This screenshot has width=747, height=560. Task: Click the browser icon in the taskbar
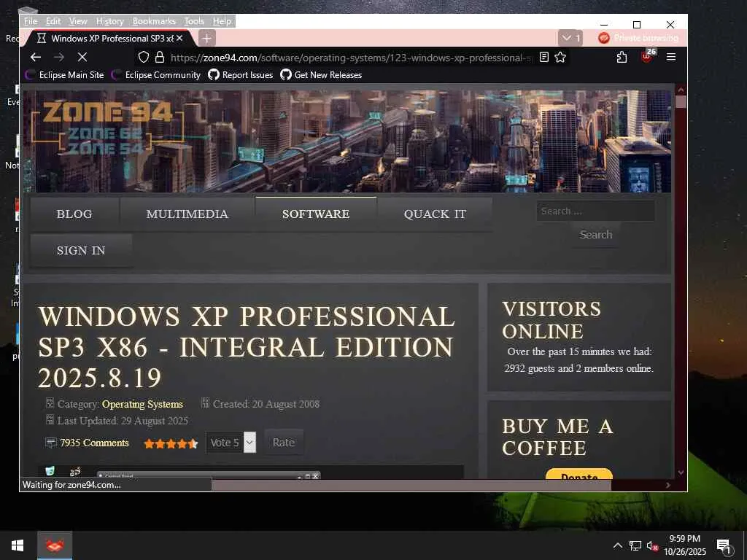coord(55,545)
